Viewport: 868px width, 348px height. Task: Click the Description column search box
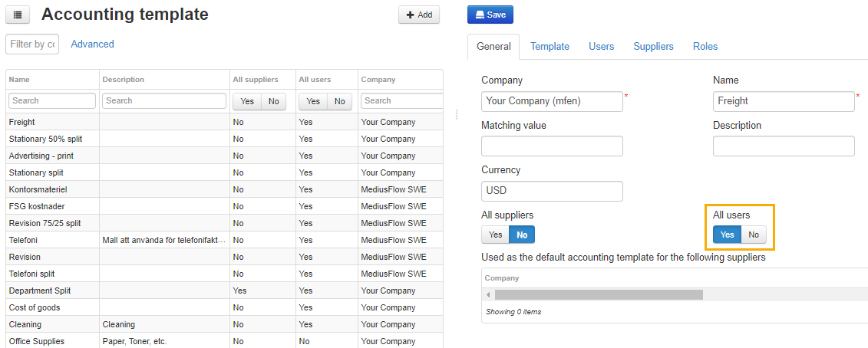(x=164, y=100)
